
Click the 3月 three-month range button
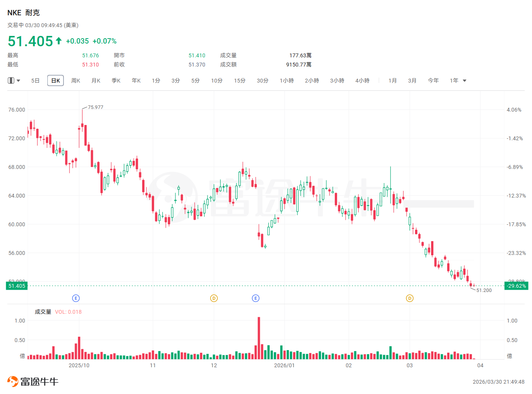pyautogui.click(x=412, y=81)
